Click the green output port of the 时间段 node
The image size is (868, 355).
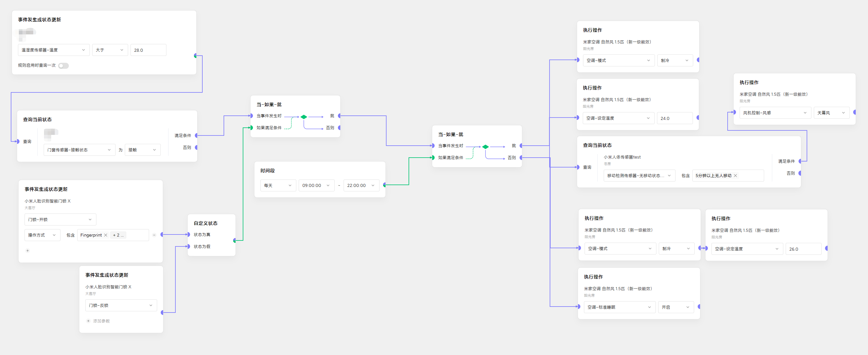[385, 185]
